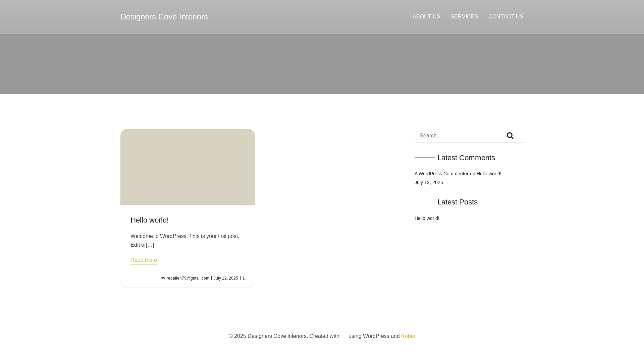
Task: Click the July 12, 2025 post date
Action: 226,278
